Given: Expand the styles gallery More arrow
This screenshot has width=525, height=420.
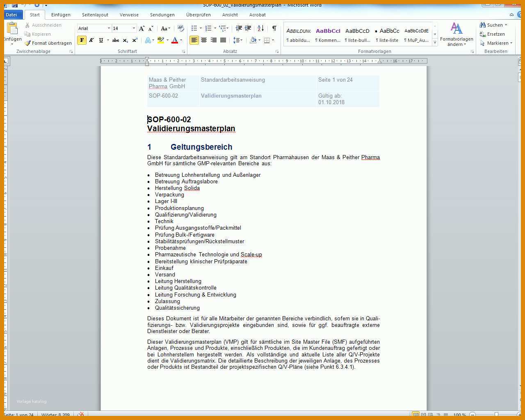Looking at the screenshot, I should click(435, 42).
